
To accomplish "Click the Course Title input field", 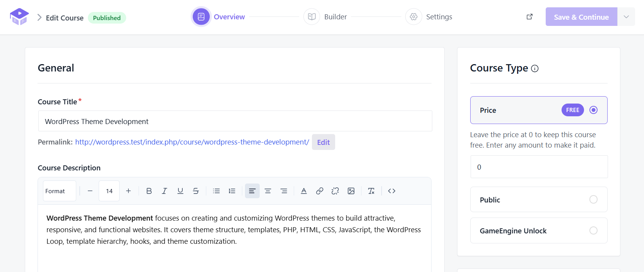I will coord(235,121).
